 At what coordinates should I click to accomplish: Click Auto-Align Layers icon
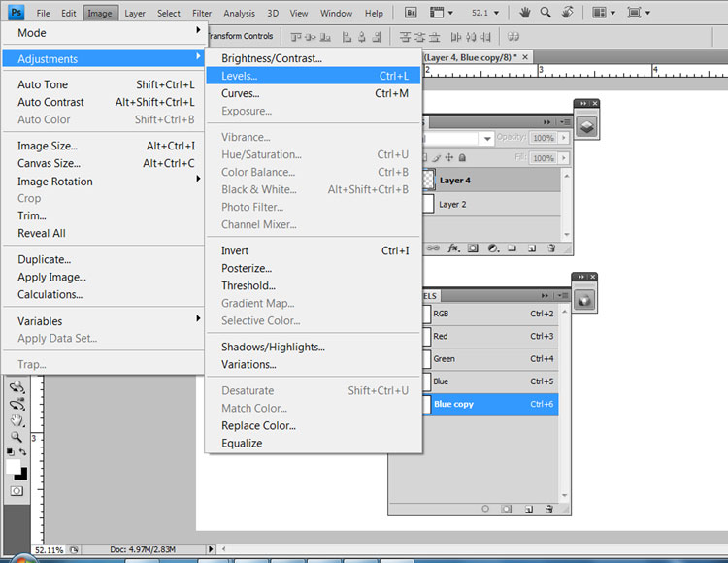click(x=513, y=37)
